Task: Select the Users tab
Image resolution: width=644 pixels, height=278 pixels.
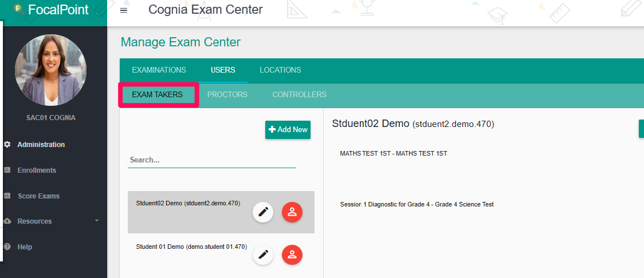Action: point(223,70)
